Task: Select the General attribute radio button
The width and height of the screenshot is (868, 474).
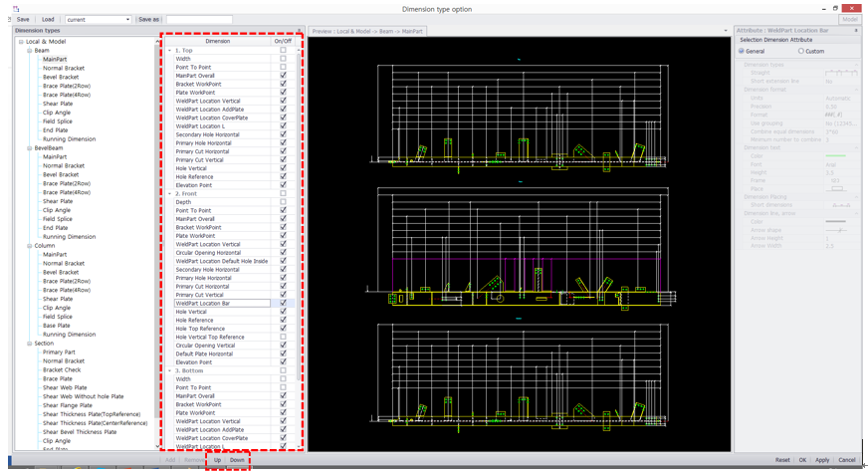Action: (x=742, y=51)
